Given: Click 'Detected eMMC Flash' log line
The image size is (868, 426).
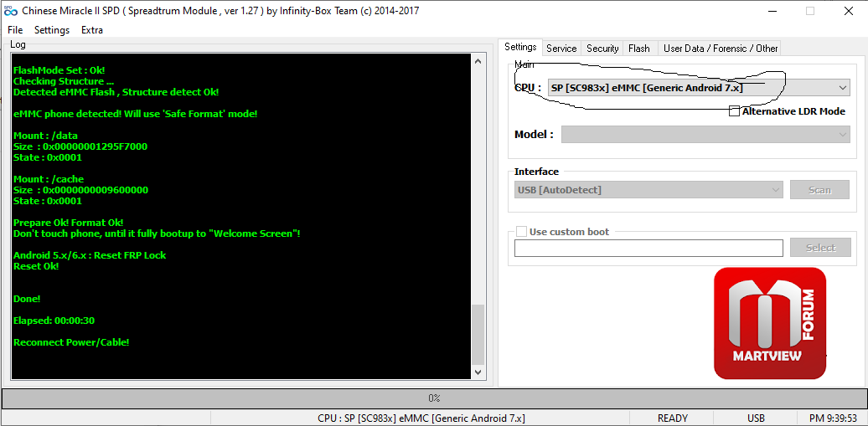Looking at the screenshot, I should [116, 92].
